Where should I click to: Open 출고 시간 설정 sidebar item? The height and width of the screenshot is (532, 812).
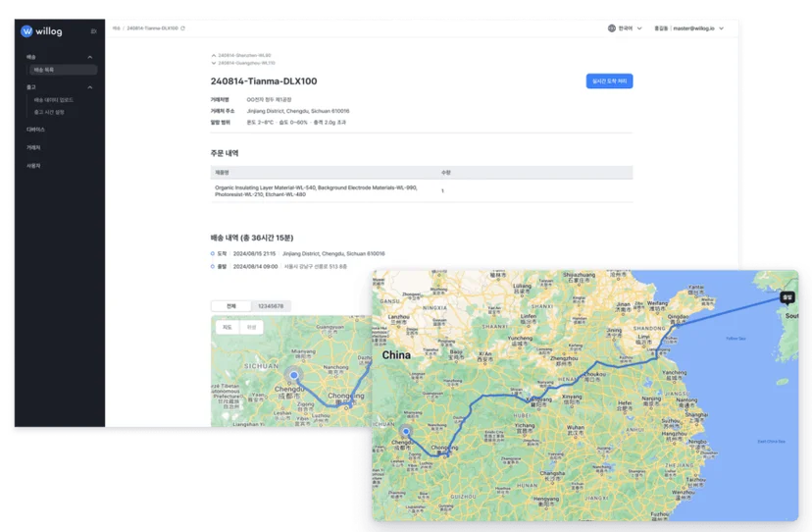pyautogui.click(x=49, y=112)
